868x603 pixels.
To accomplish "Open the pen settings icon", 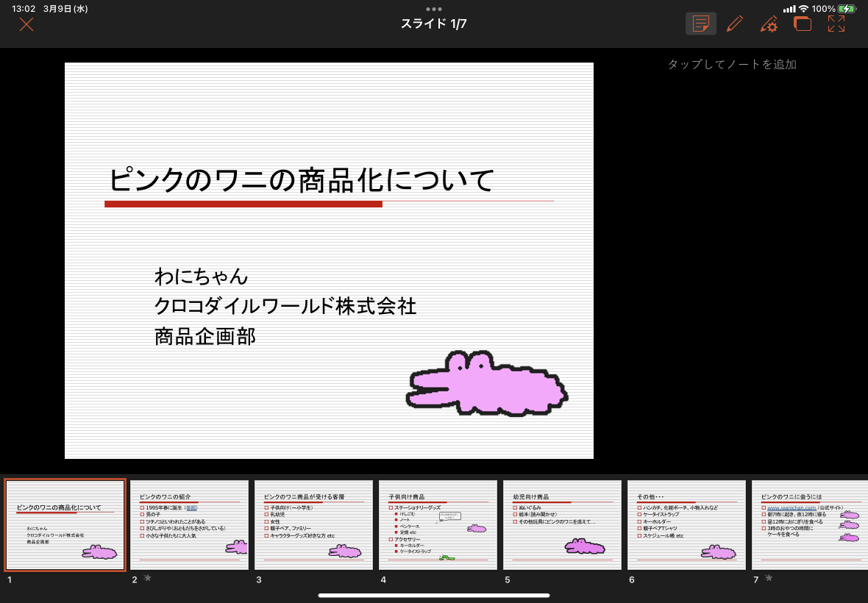I will 769,24.
